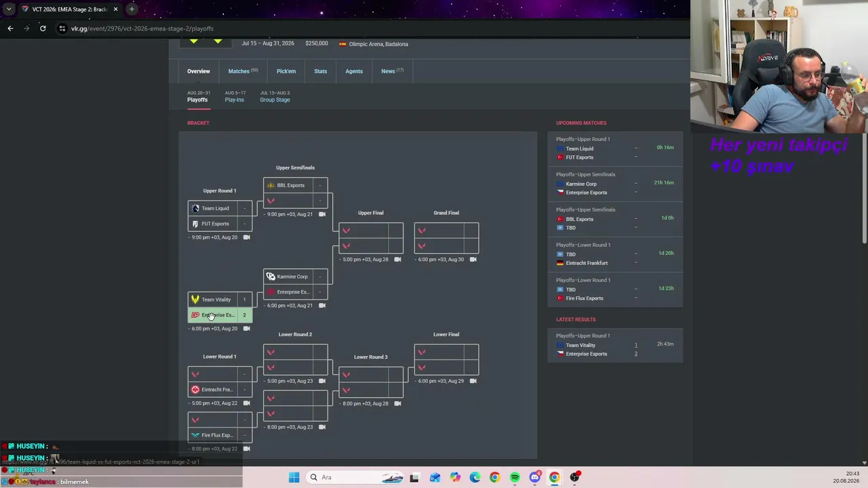The width and height of the screenshot is (868, 488).
Task: Open the News tab
Action: (x=392, y=71)
